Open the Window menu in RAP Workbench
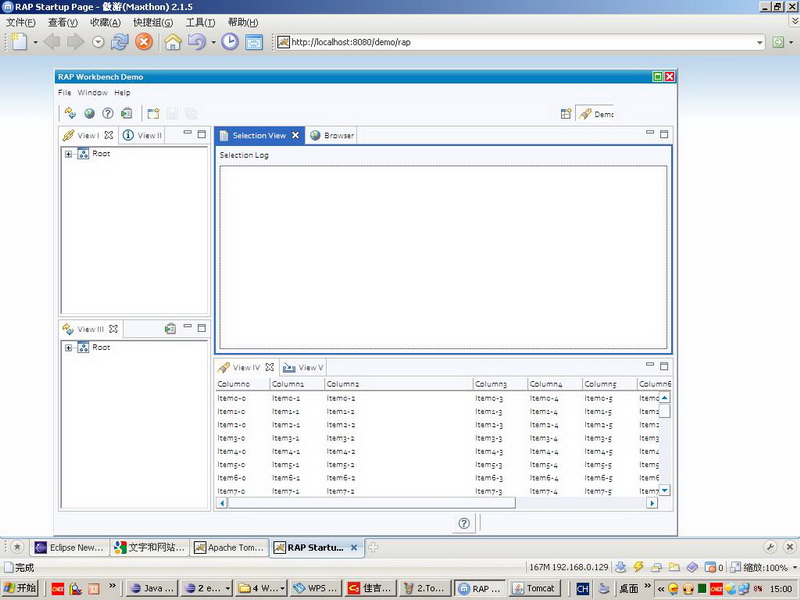800x600 pixels. pos(92,92)
